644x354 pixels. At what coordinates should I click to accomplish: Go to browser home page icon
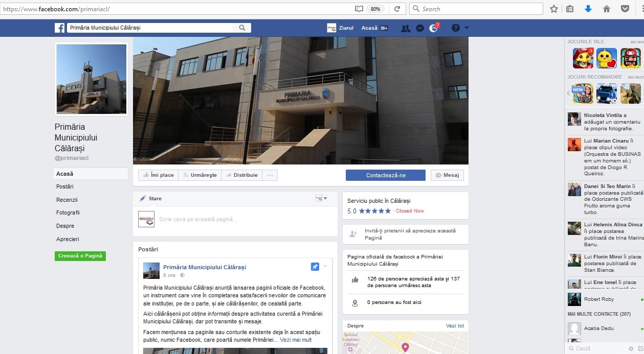coord(607,9)
